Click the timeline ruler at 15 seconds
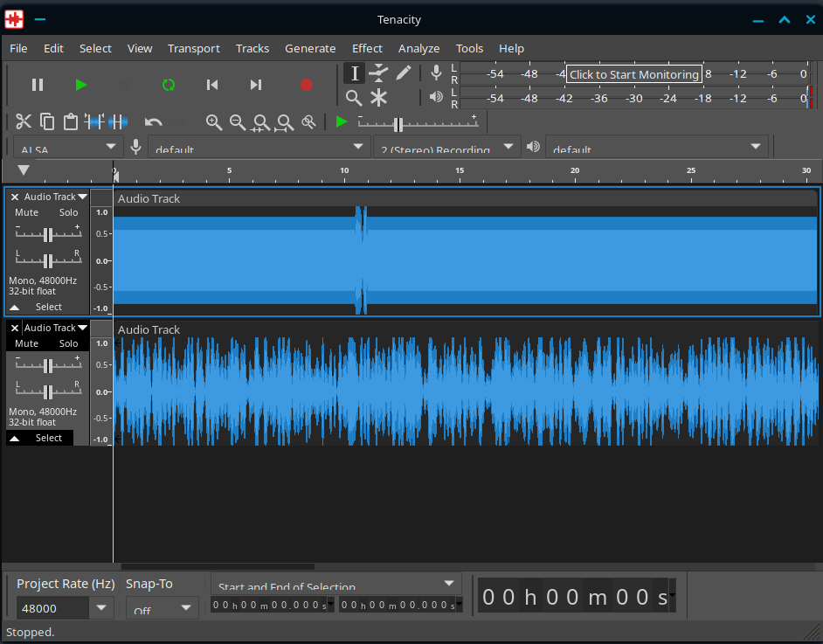Screen dimensions: 823x644 460,171
